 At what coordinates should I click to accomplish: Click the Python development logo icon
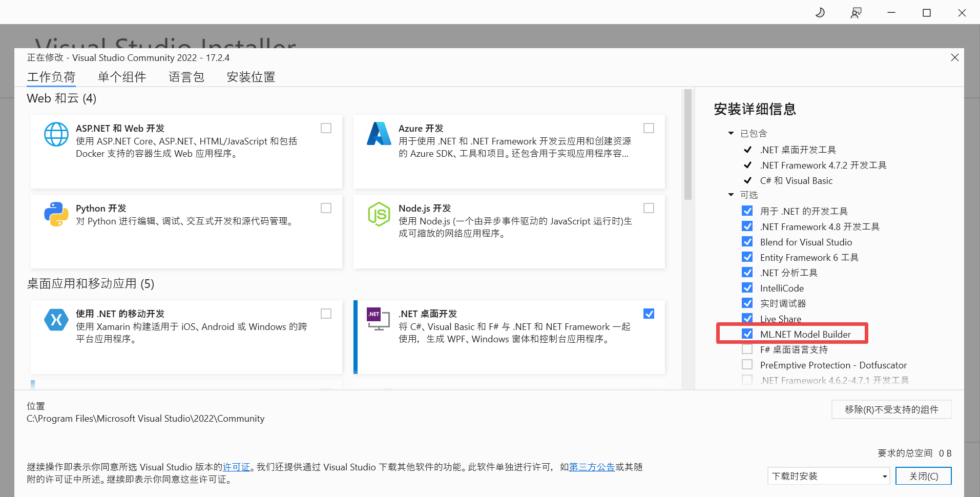coord(56,214)
